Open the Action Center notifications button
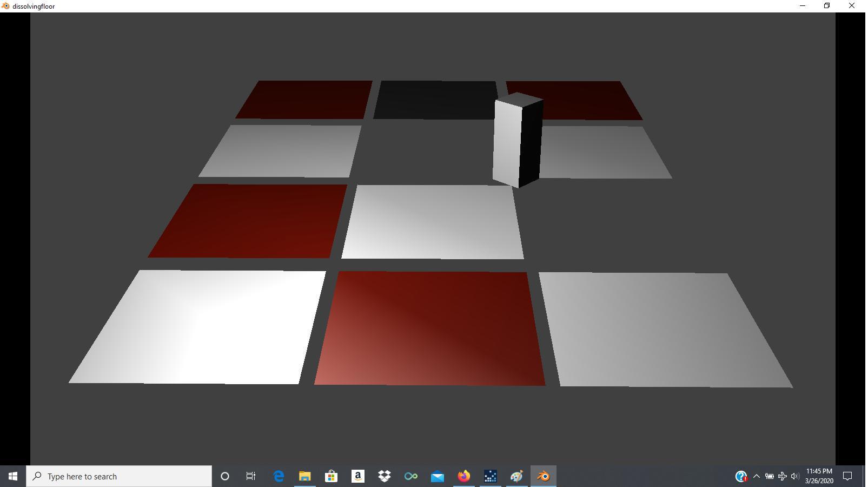 click(847, 476)
